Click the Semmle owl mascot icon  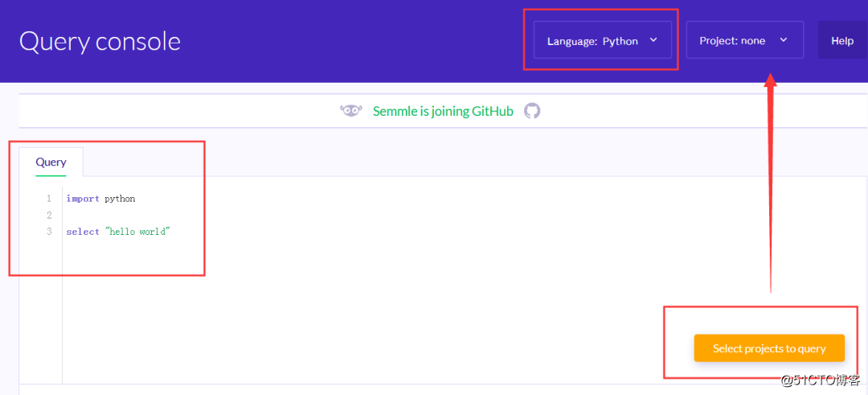point(351,111)
